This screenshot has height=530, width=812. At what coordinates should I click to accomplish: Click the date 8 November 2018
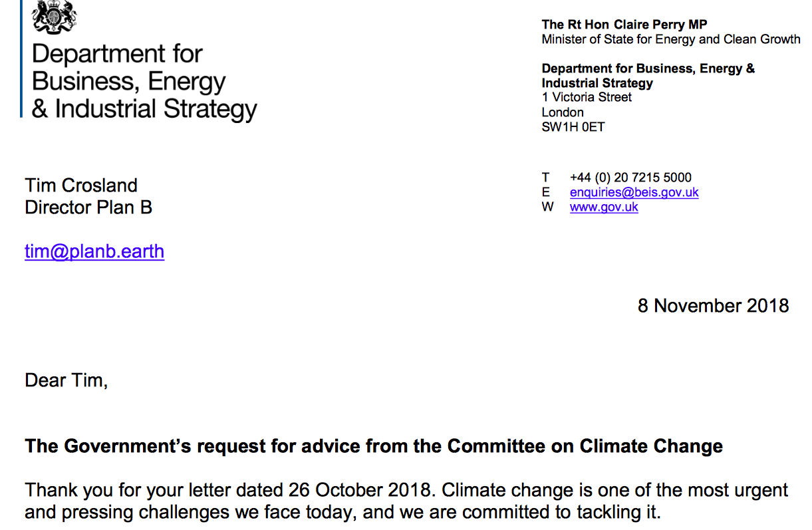(713, 306)
